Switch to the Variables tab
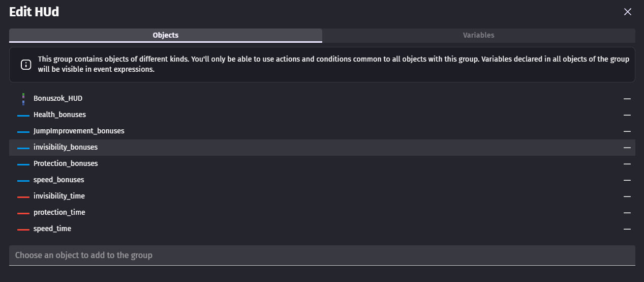 (x=478, y=36)
